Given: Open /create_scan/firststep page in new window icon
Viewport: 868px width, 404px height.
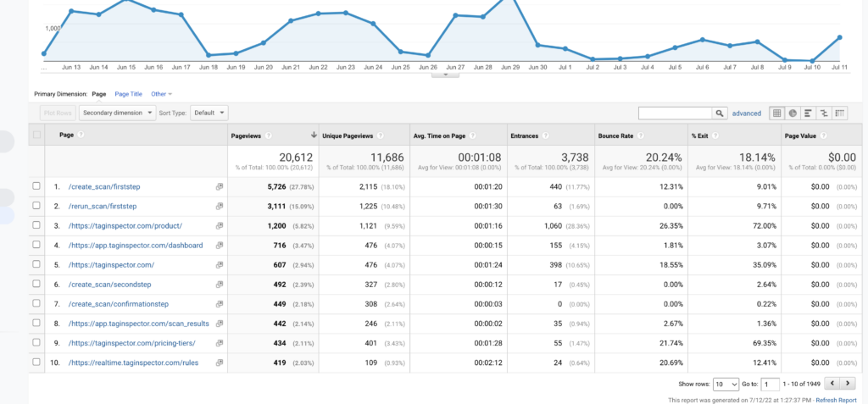Looking at the screenshot, I should click(x=220, y=186).
